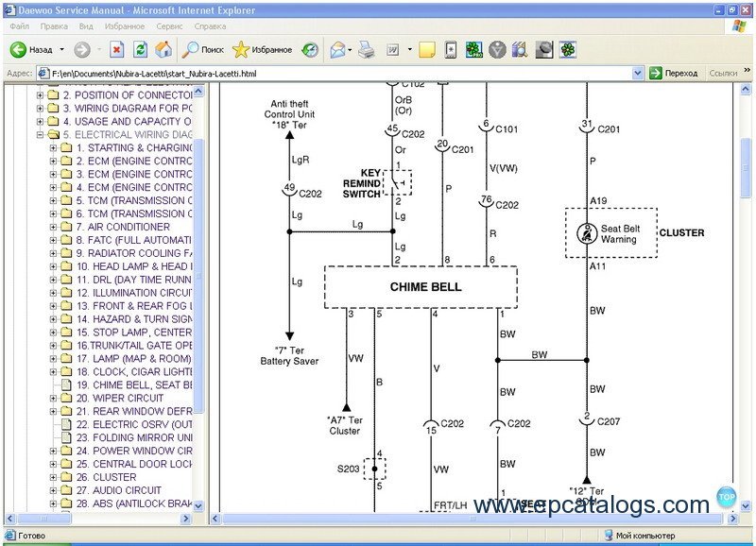Click the grey round shield toolbar icon
This screenshot has width=756, height=546.
497,49
